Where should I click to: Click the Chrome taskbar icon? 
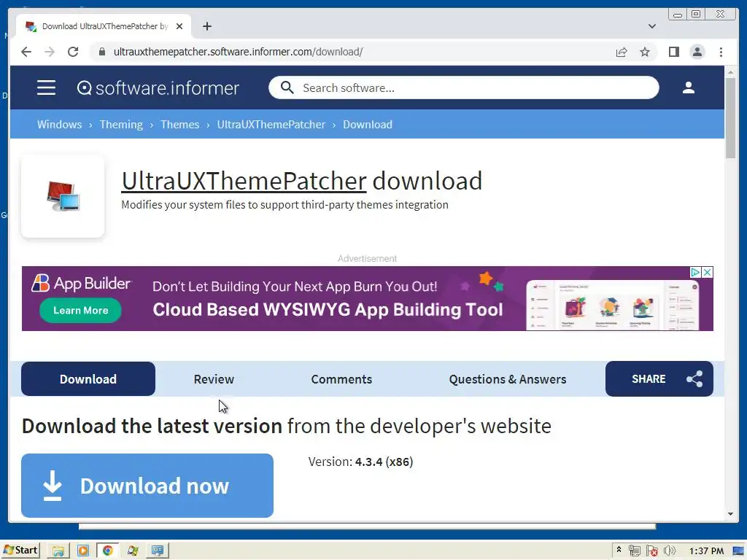point(108,551)
